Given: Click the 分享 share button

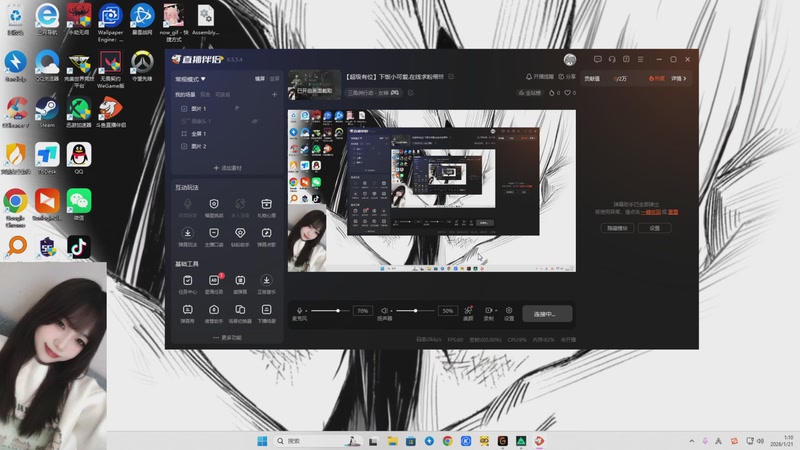Looking at the screenshot, I should 567,77.
